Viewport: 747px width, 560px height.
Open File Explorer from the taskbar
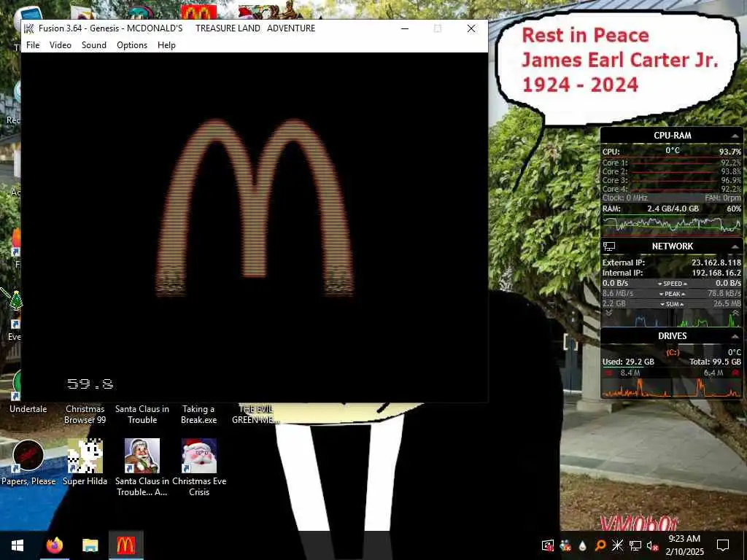90,545
